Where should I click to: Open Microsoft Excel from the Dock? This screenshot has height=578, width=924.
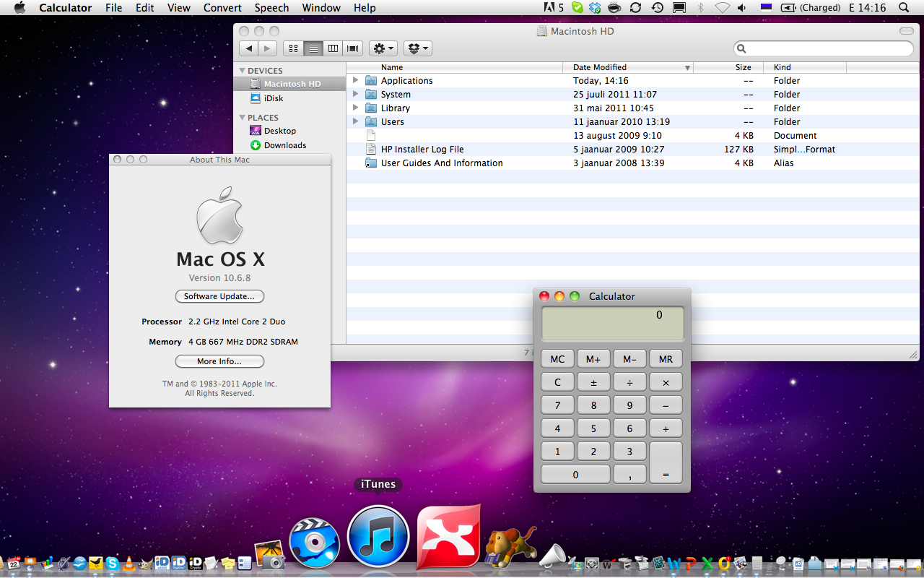(x=707, y=564)
